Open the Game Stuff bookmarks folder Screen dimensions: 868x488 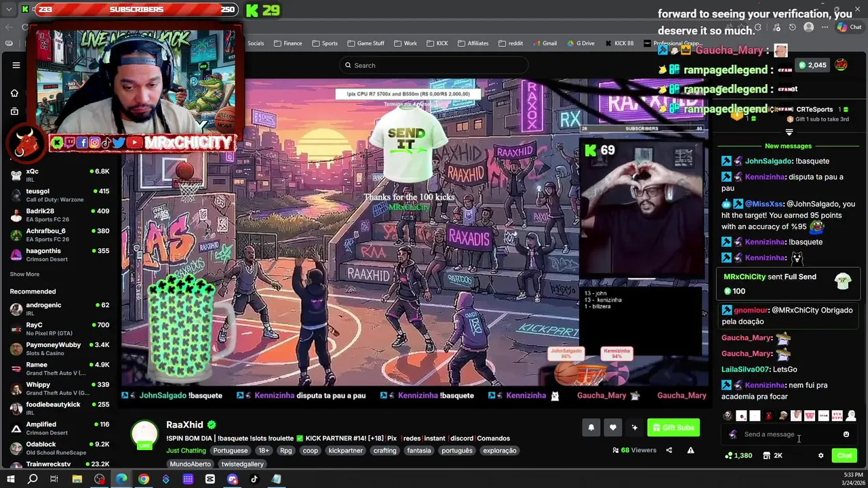coord(366,43)
